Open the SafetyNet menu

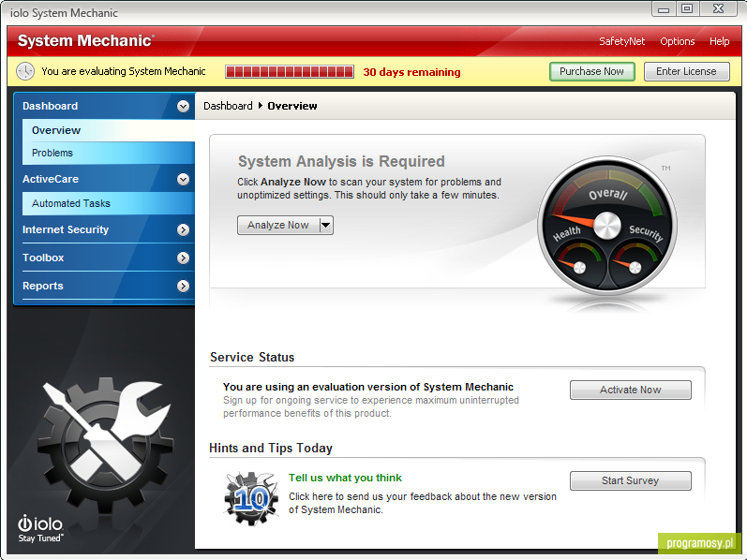pos(621,41)
